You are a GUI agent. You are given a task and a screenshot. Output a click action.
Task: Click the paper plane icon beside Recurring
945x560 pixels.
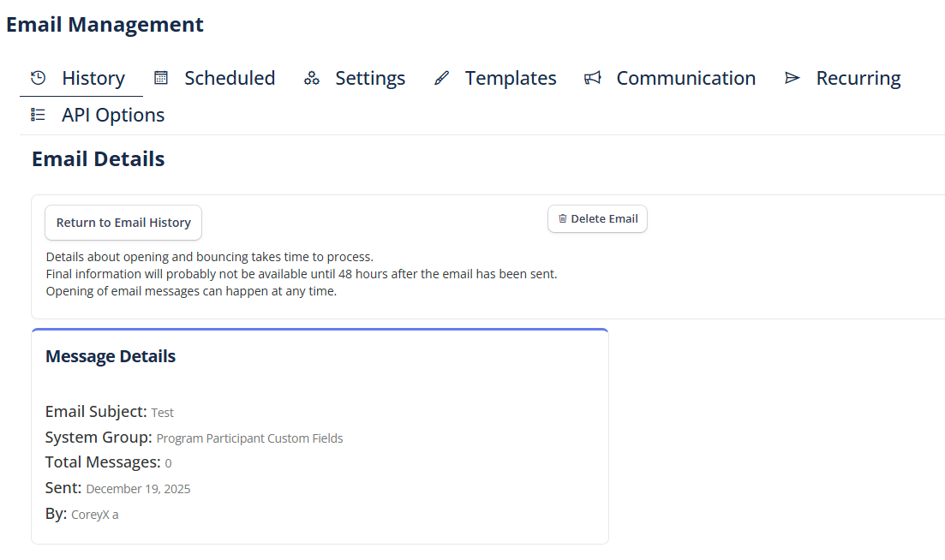[x=792, y=78]
